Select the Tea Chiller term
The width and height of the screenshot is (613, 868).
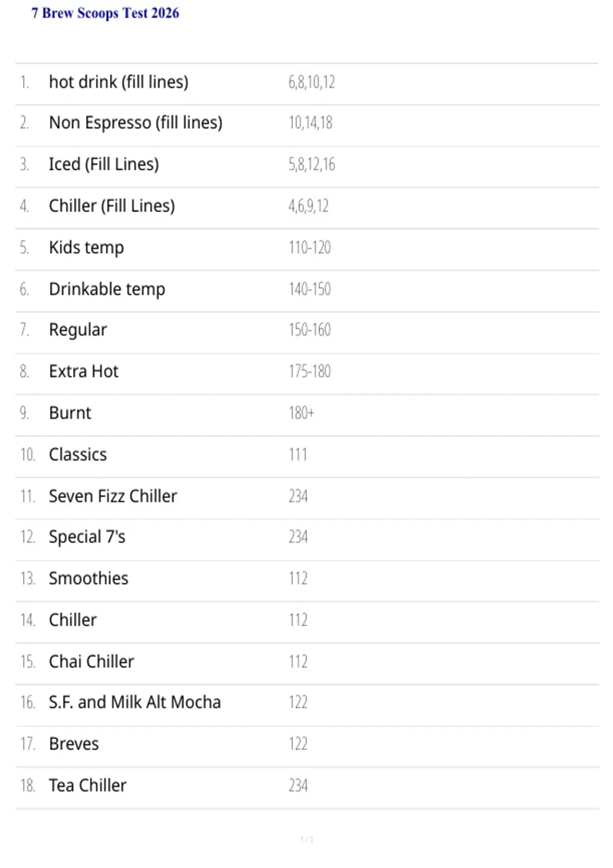pyautogui.click(x=87, y=785)
